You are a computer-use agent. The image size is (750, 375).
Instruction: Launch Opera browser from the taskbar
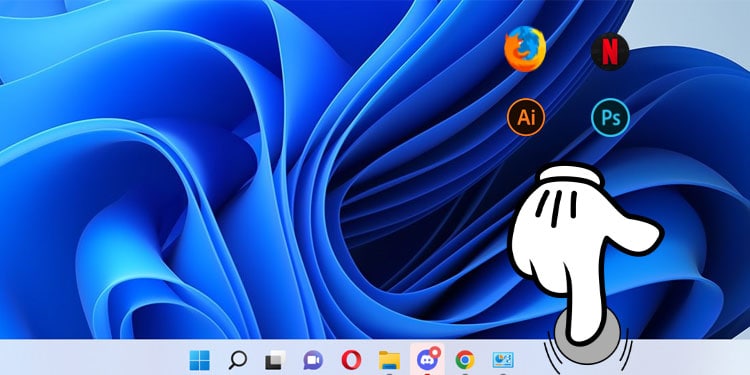[351, 360]
